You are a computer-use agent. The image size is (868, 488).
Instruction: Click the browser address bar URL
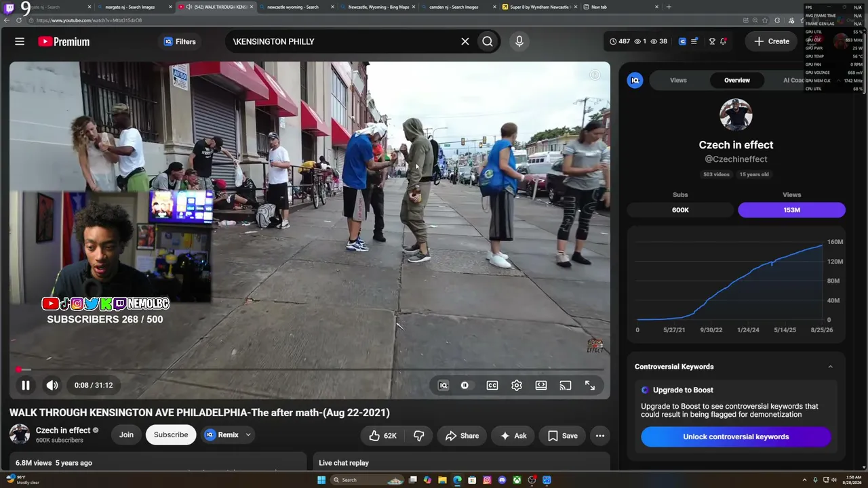click(89, 20)
